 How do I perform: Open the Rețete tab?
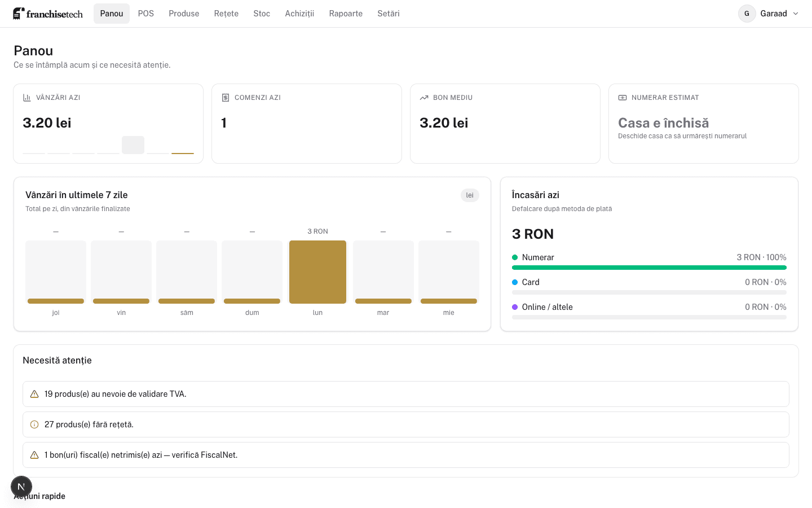(226, 14)
